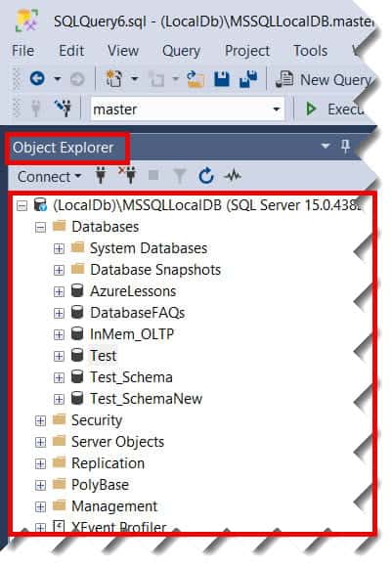Image resolution: width=392 pixels, height=567 pixels.
Task: Collapse the Databases folder node
Action: tap(40, 228)
